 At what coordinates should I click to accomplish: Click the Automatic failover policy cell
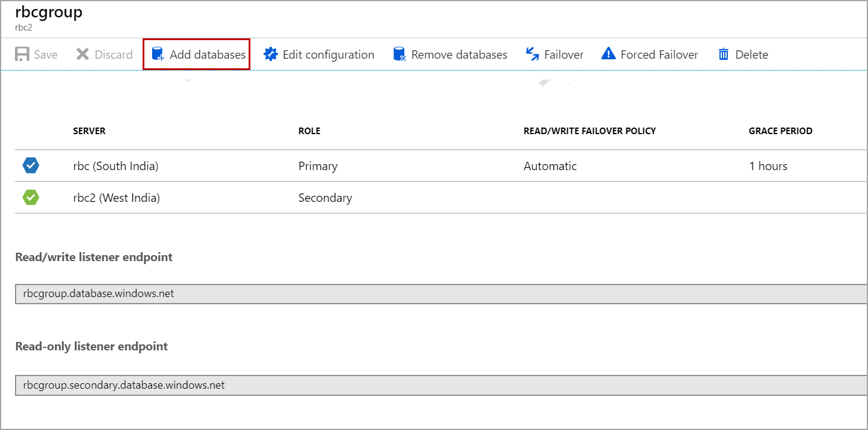click(550, 166)
